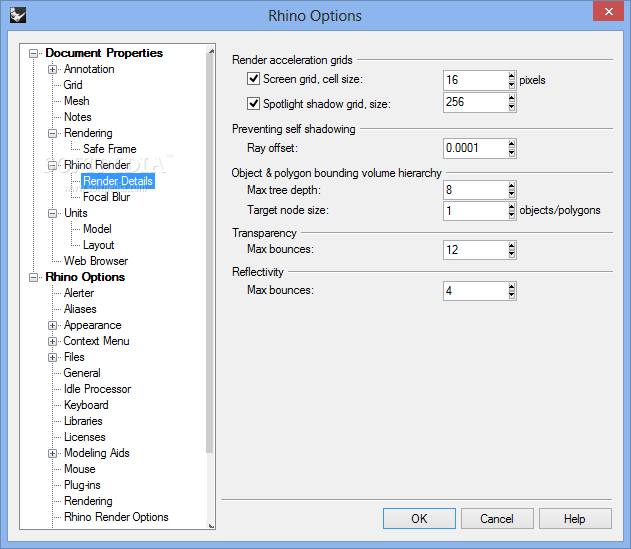Open the Notes page
631x549 pixels.
click(x=78, y=117)
